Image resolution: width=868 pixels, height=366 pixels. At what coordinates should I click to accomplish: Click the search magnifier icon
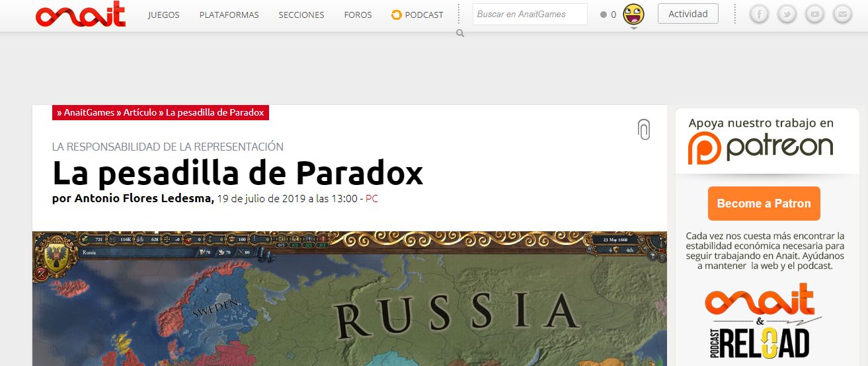pyautogui.click(x=460, y=33)
